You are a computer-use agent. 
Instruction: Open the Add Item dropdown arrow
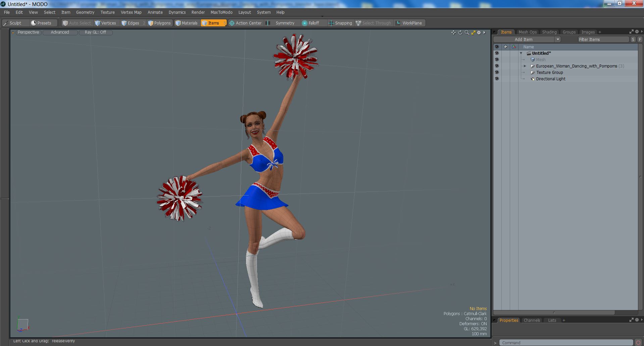tap(558, 39)
